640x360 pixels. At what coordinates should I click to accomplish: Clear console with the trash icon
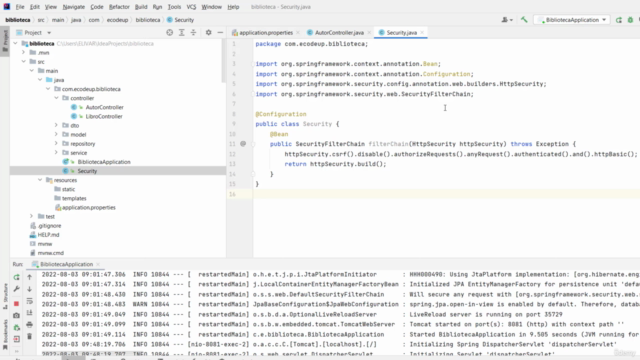[29, 336]
